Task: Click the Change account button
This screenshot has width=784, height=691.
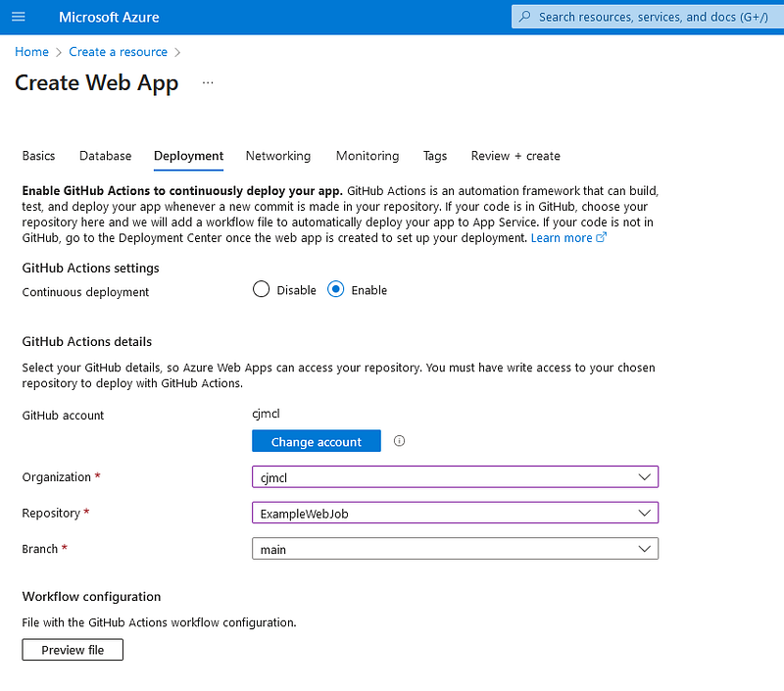Action: tap(317, 441)
